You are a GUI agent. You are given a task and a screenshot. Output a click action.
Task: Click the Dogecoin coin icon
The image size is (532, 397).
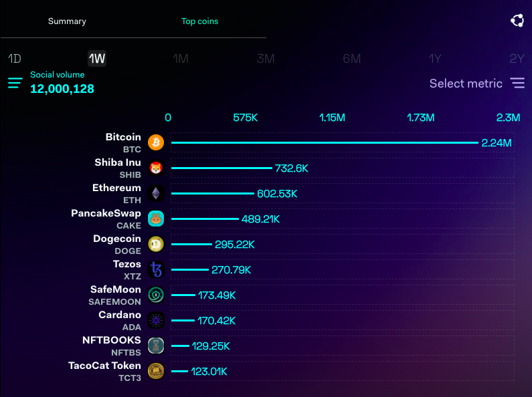tap(156, 245)
